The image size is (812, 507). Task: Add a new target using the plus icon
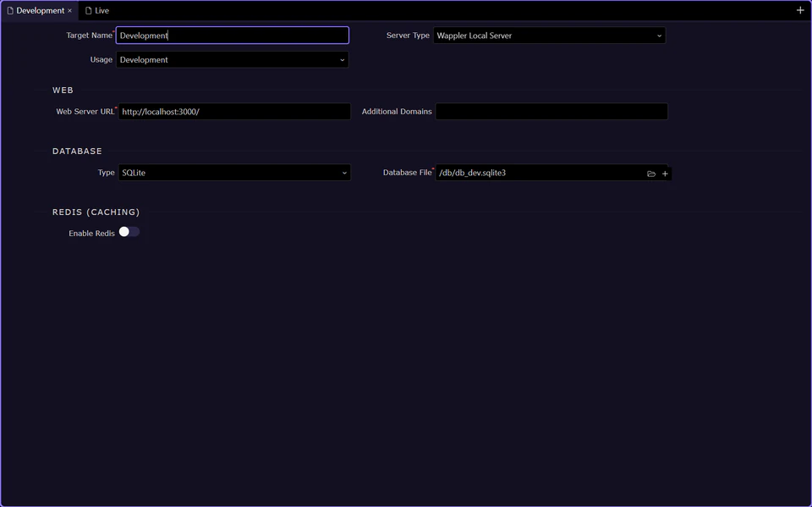click(800, 10)
